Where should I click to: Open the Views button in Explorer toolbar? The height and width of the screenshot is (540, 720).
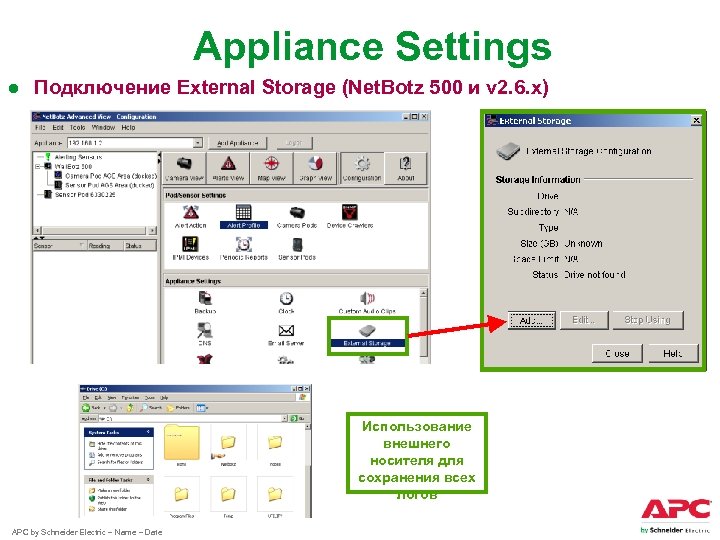(202, 408)
